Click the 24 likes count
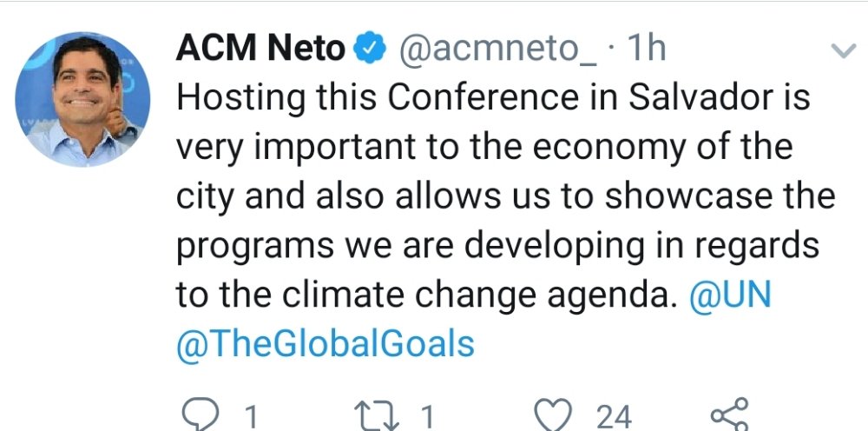 click(x=614, y=417)
